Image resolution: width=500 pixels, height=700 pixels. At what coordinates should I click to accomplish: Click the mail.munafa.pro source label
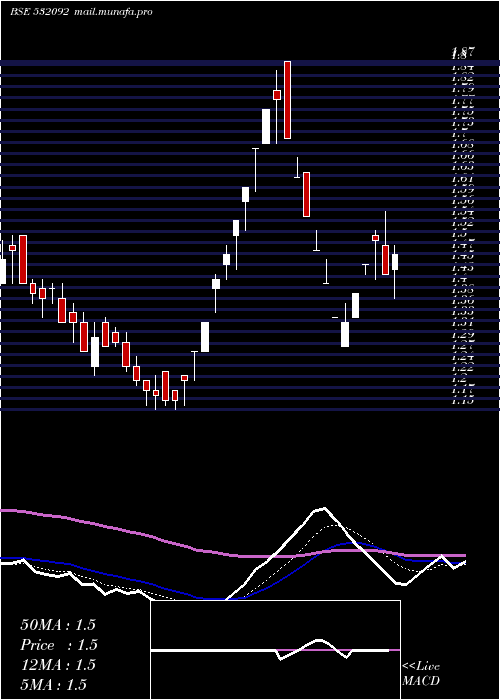tap(112, 12)
